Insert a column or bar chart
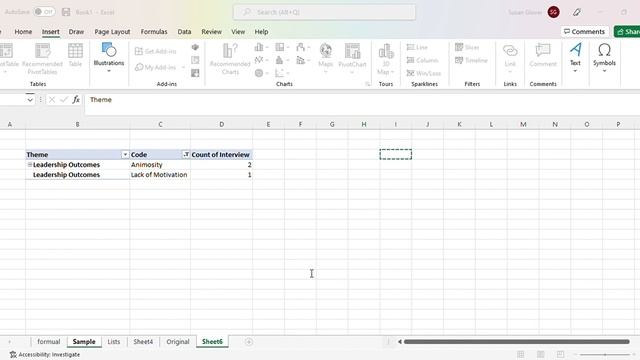 [x=261, y=47]
